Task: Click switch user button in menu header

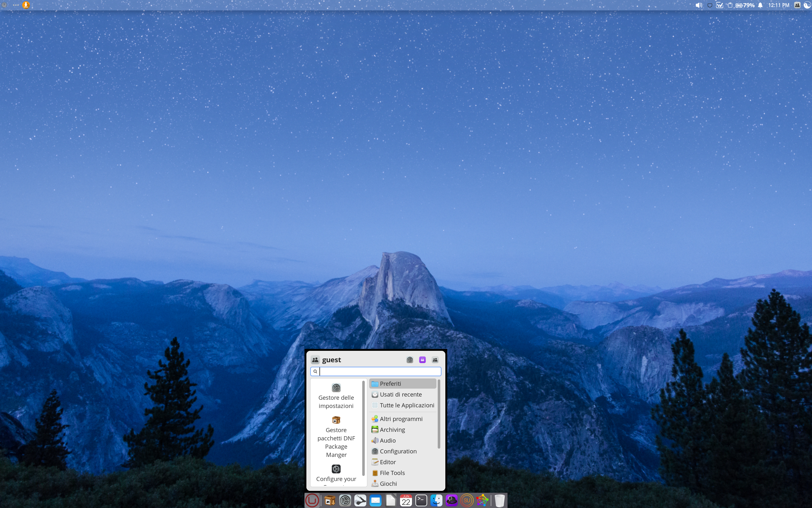Action: [x=435, y=360]
